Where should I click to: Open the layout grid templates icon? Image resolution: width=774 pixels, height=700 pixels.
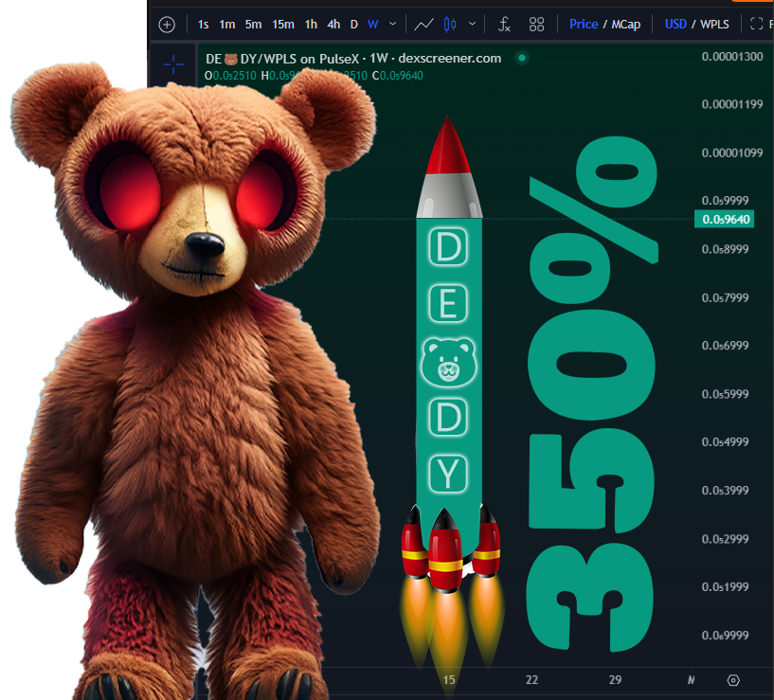click(536, 25)
